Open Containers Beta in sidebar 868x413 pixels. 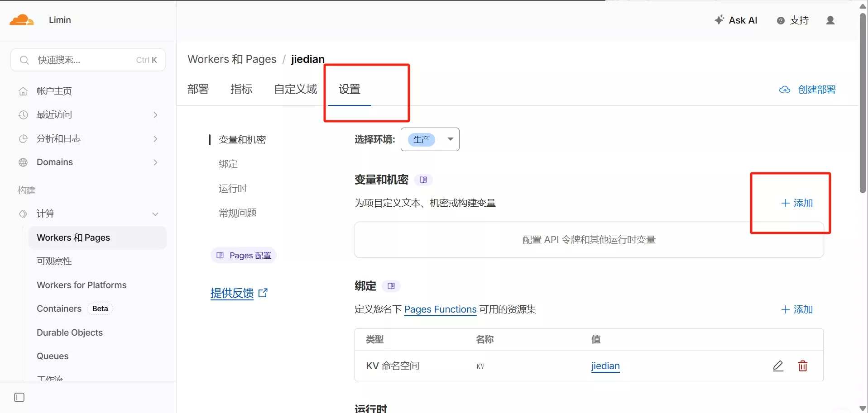[x=75, y=309]
